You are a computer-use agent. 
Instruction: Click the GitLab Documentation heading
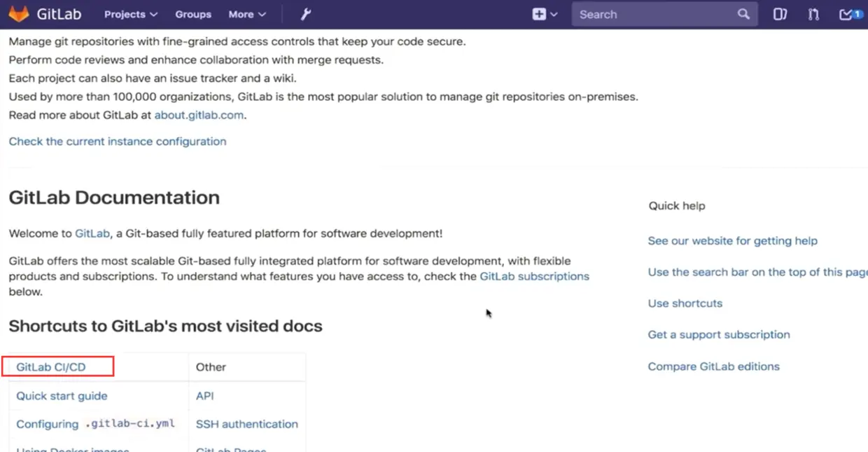(114, 198)
